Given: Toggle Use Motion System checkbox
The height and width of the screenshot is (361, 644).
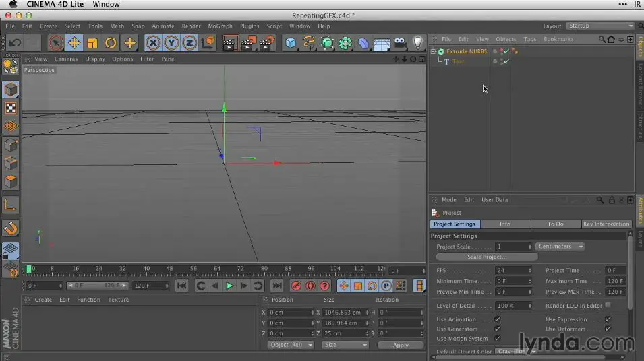Looking at the screenshot, I should click(498, 338).
